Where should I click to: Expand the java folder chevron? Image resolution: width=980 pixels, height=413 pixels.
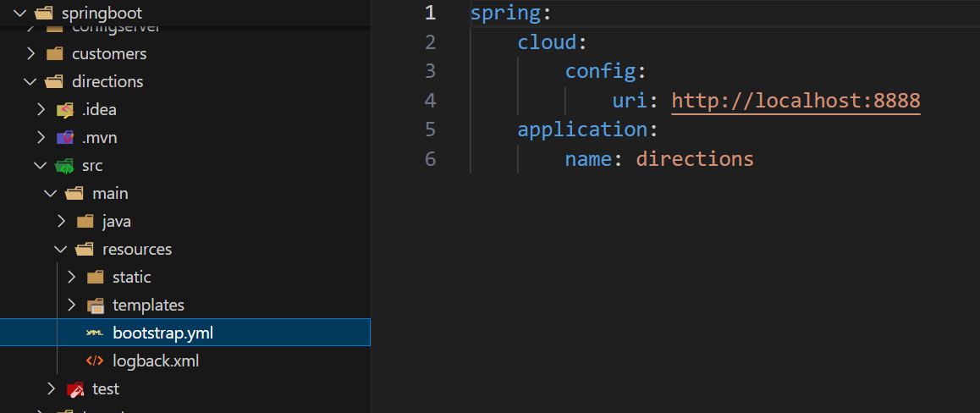61,222
